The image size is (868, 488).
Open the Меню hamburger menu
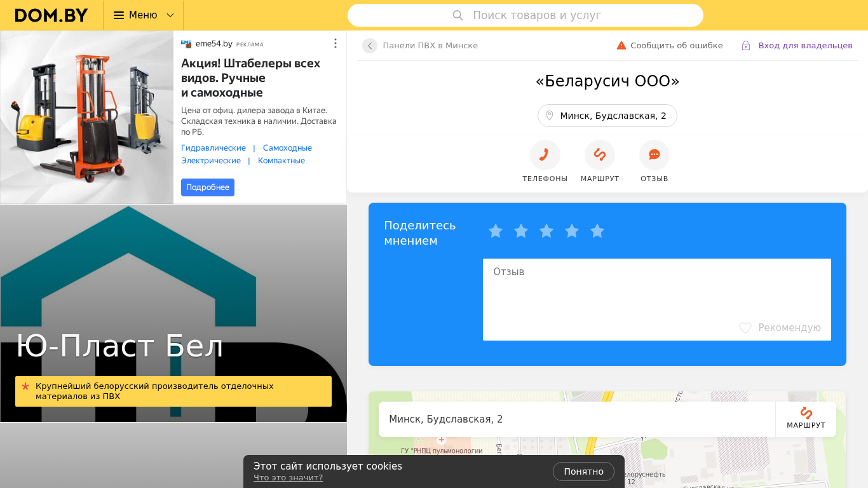[135, 15]
